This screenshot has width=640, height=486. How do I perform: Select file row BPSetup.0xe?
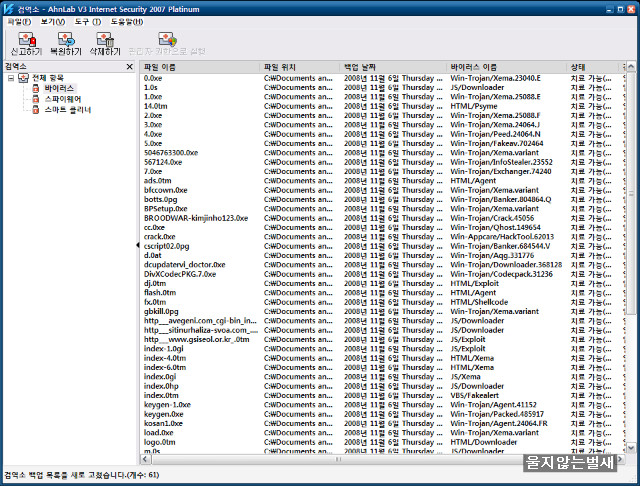click(x=382, y=209)
